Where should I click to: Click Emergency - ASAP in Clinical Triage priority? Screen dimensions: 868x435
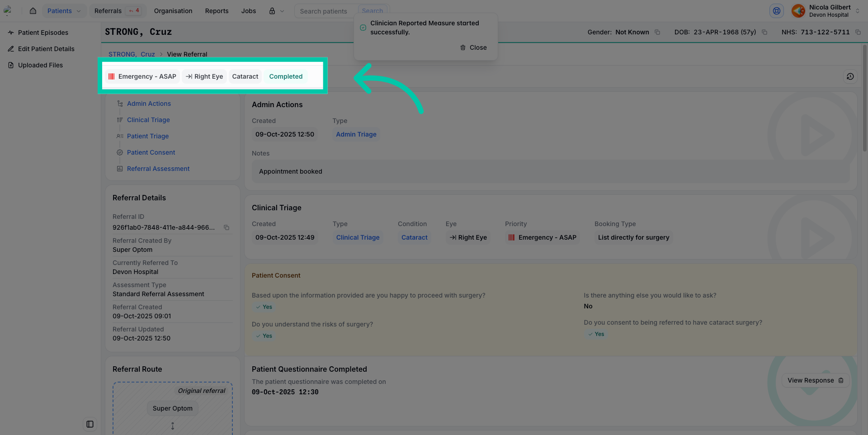pyautogui.click(x=542, y=237)
